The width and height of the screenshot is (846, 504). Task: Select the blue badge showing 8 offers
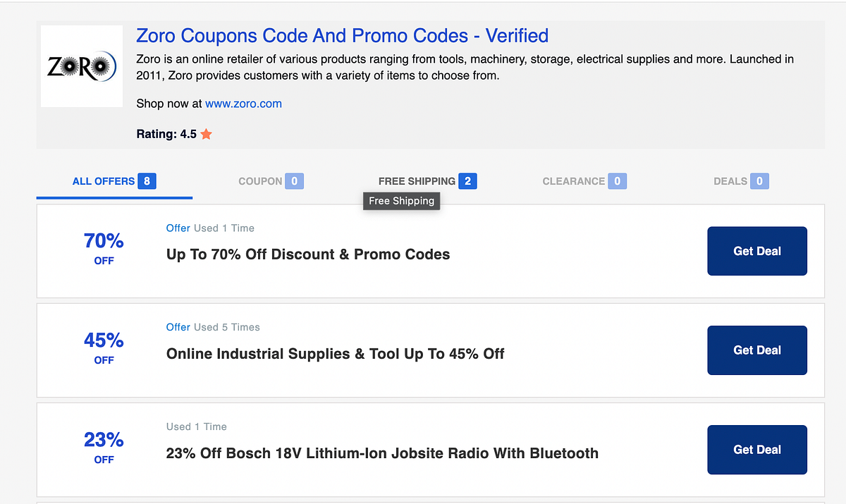(x=148, y=181)
